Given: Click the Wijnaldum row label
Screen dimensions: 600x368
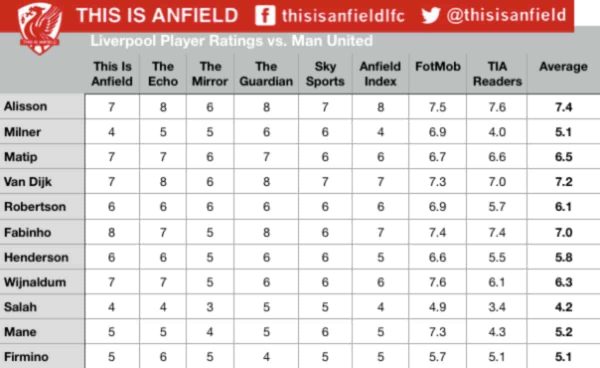Looking at the screenshot, I should tap(35, 282).
